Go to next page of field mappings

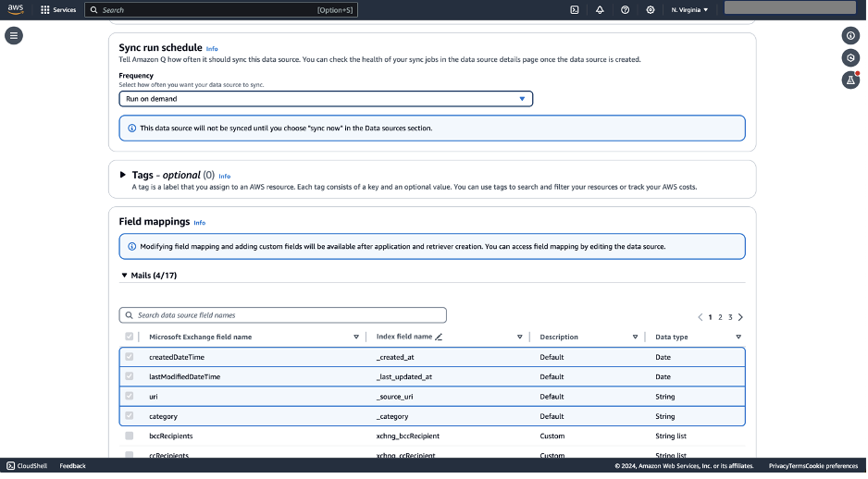pos(741,317)
